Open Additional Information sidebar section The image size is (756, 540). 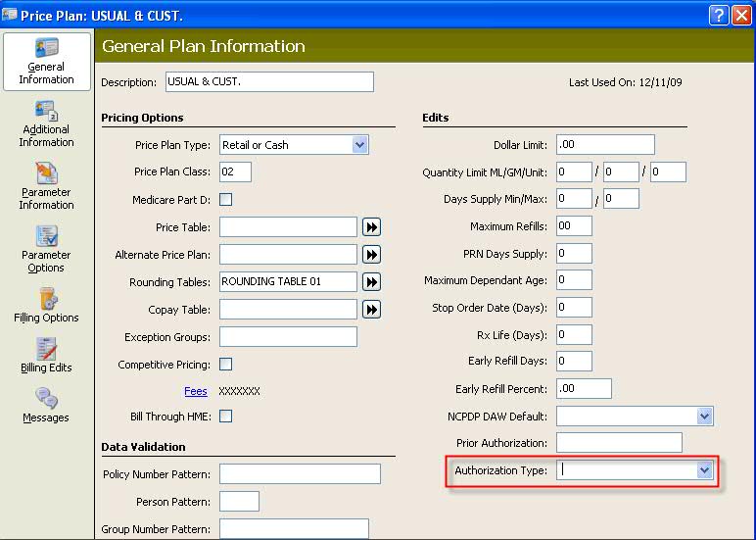46,124
